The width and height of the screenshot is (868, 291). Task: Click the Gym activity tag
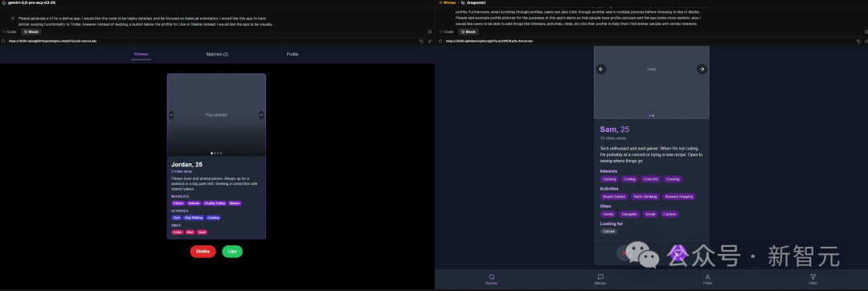[177, 217]
